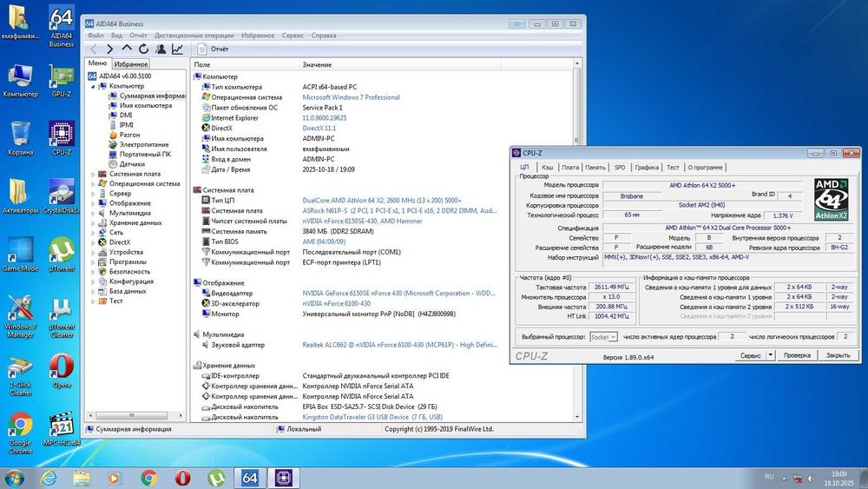Go back with AIDA64 back arrow
This screenshot has width=868, height=489.
pyautogui.click(x=94, y=50)
